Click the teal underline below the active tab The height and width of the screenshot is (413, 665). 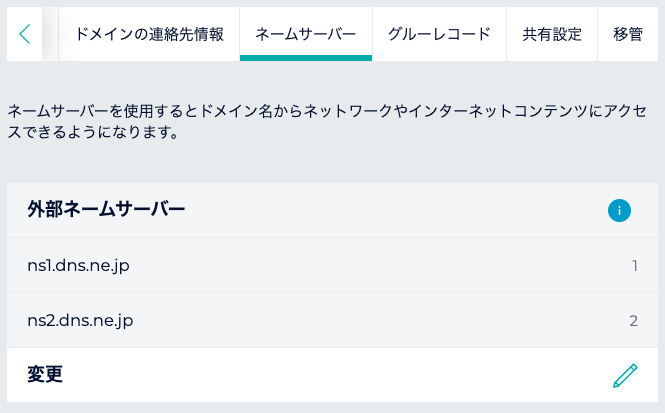(x=306, y=58)
